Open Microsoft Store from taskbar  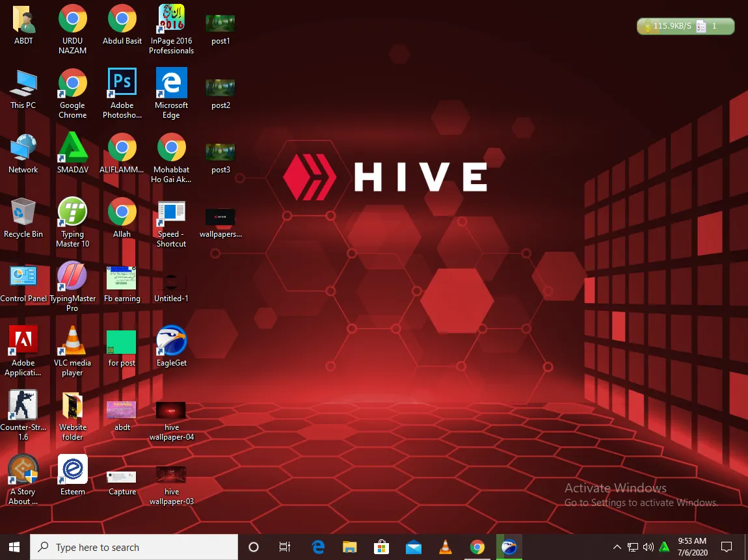[x=382, y=547]
